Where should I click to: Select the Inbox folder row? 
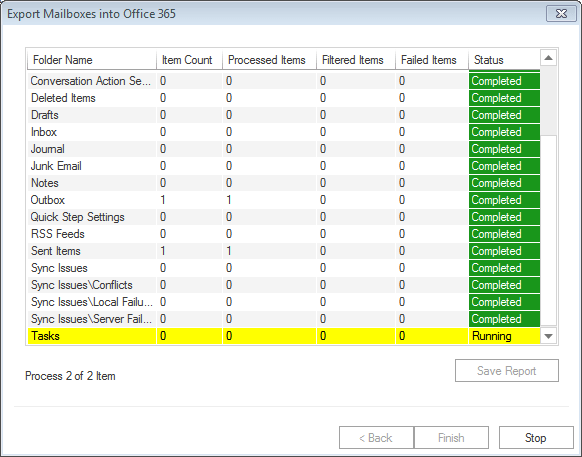pyautogui.click(x=284, y=132)
